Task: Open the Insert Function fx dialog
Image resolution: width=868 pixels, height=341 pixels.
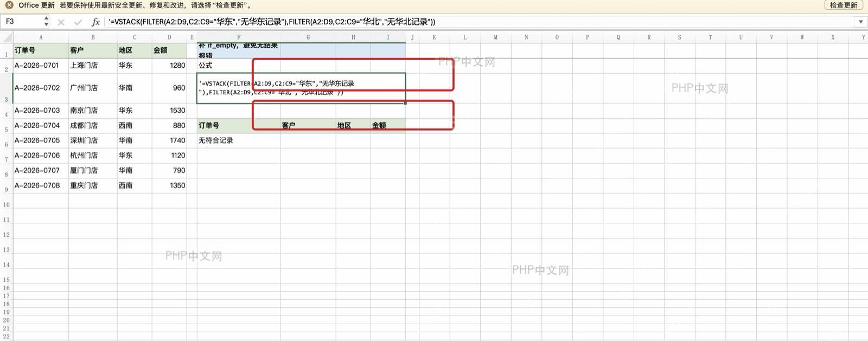Action: (95, 22)
